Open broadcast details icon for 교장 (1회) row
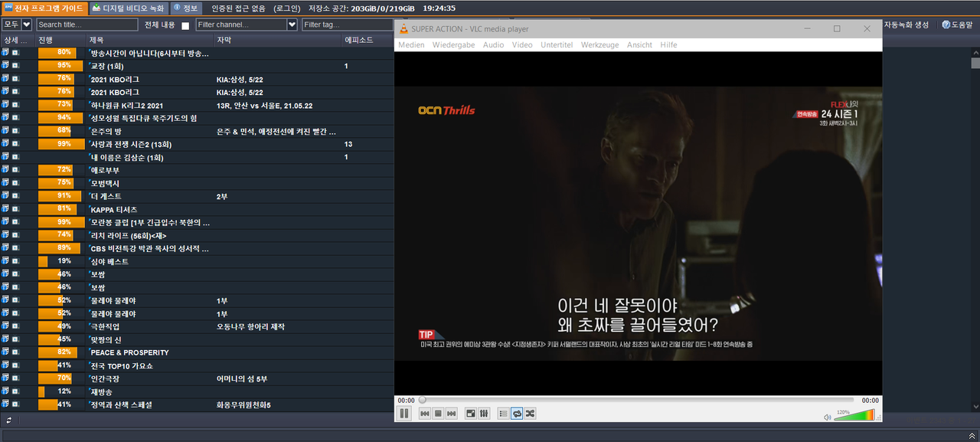Image resolution: width=980 pixels, height=442 pixels. (x=5, y=65)
